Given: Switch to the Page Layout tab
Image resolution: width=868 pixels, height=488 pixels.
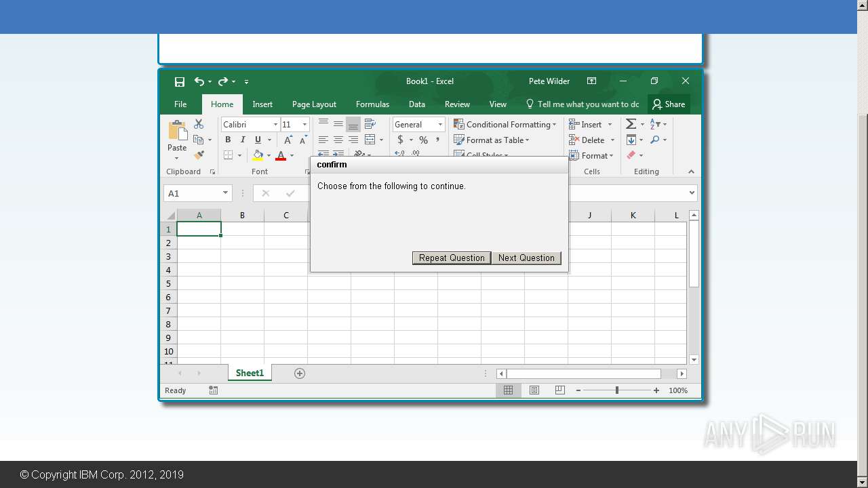Looking at the screenshot, I should pos(314,104).
